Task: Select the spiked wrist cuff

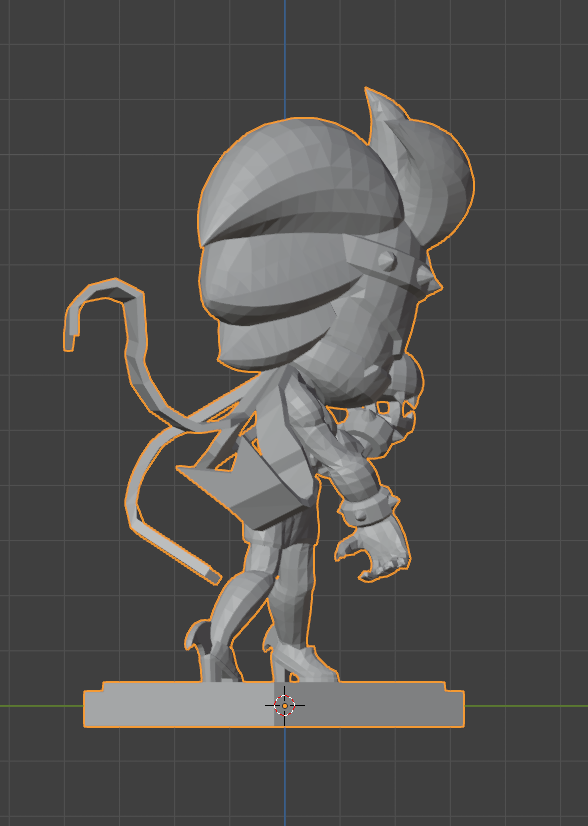Action: tap(368, 507)
